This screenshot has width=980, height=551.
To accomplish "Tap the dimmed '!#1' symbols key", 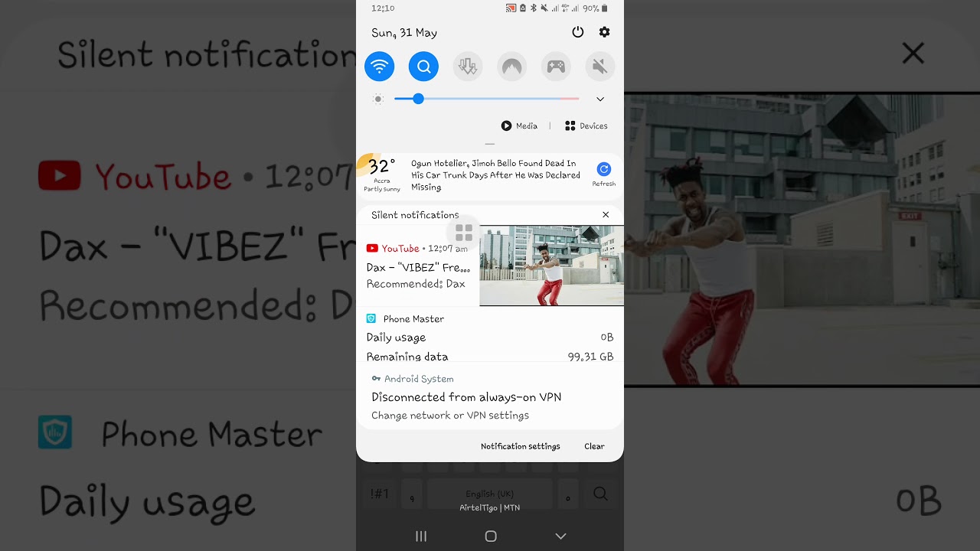I will tap(379, 494).
